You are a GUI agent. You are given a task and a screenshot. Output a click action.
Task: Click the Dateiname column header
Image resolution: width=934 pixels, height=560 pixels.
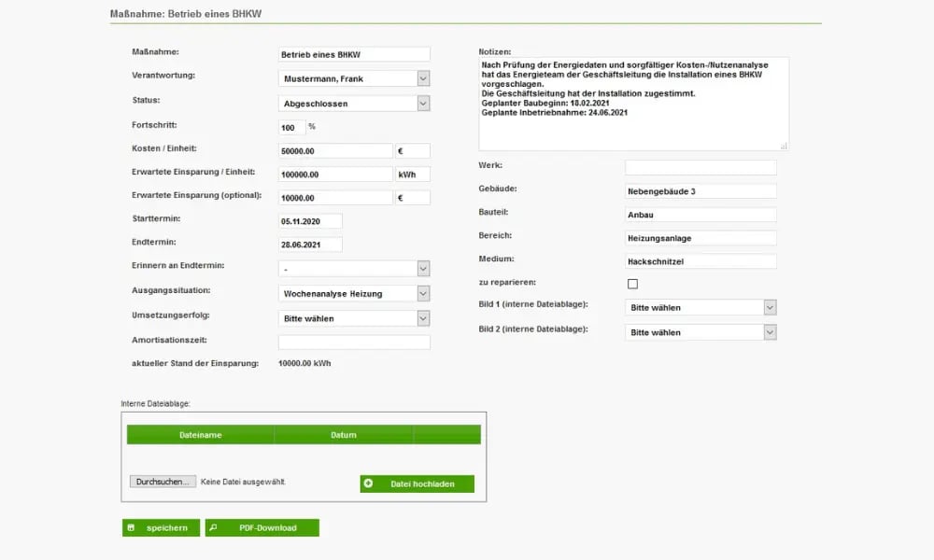(201, 434)
